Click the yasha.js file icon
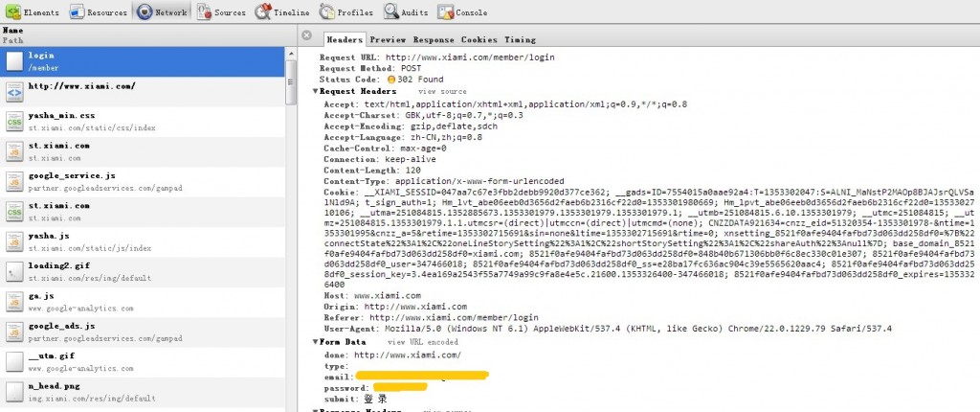The width and height of the screenshot is (980, 412). pyautogui.click(x=14, y=241)
